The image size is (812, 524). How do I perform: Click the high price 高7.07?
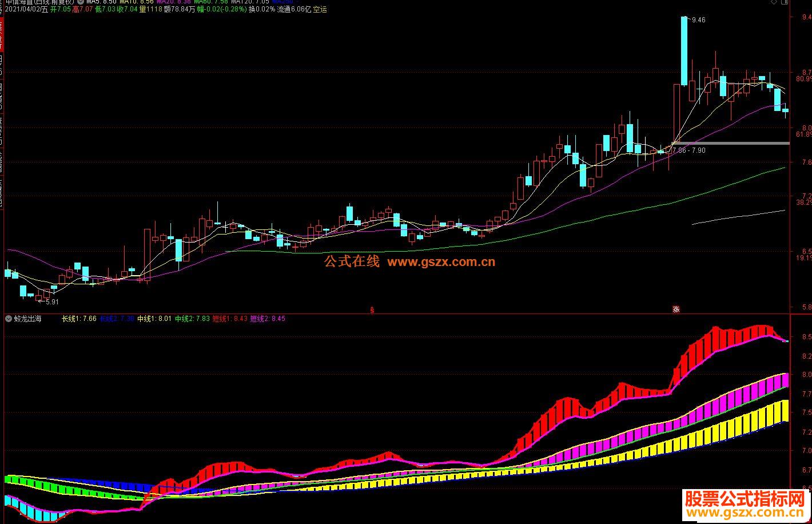point(83,10)
